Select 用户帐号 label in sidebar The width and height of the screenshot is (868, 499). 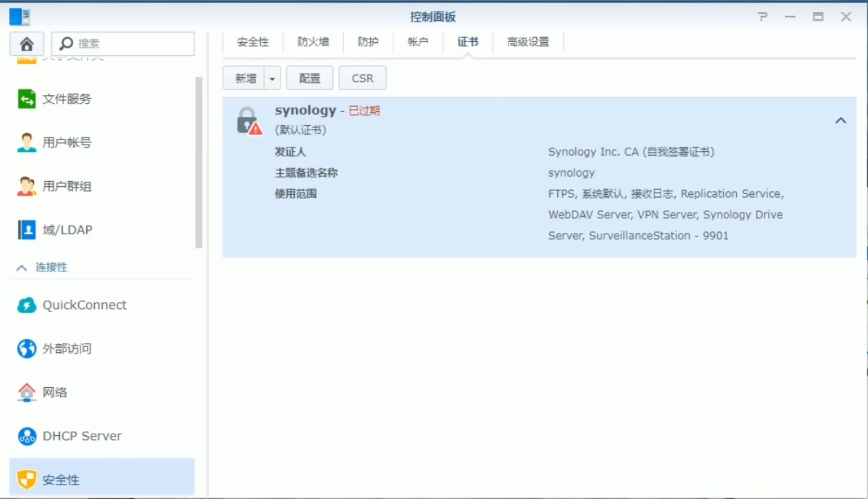point(67,142)
